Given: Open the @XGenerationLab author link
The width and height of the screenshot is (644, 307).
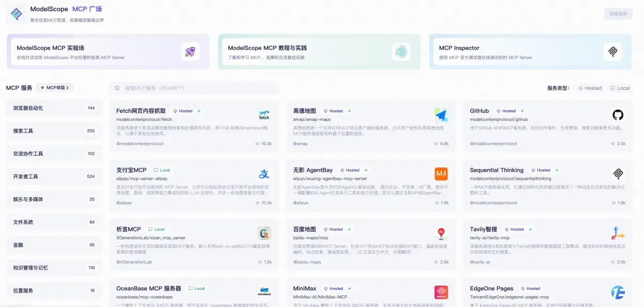Looking at the screenshot, I should click(x=134, y=262).
